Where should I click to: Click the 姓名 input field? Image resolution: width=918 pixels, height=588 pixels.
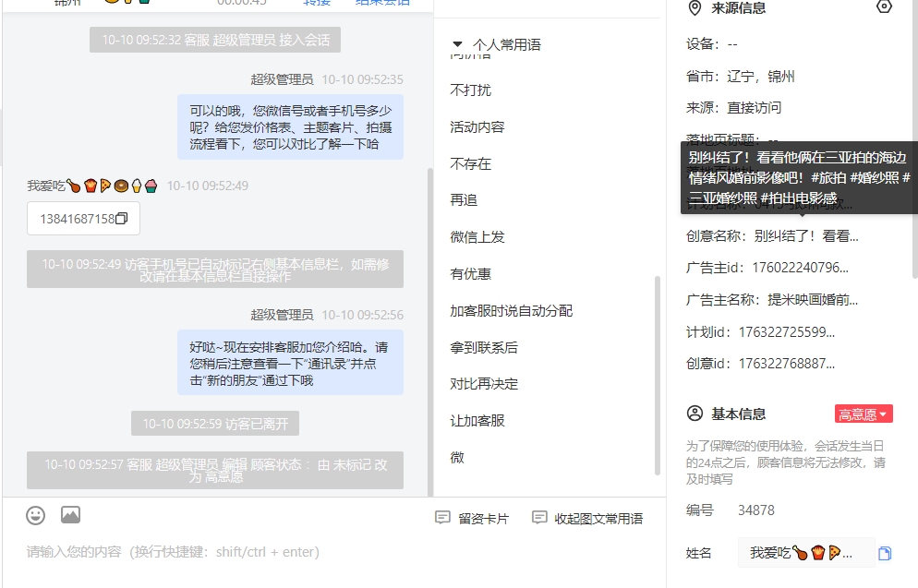point(806,553)
